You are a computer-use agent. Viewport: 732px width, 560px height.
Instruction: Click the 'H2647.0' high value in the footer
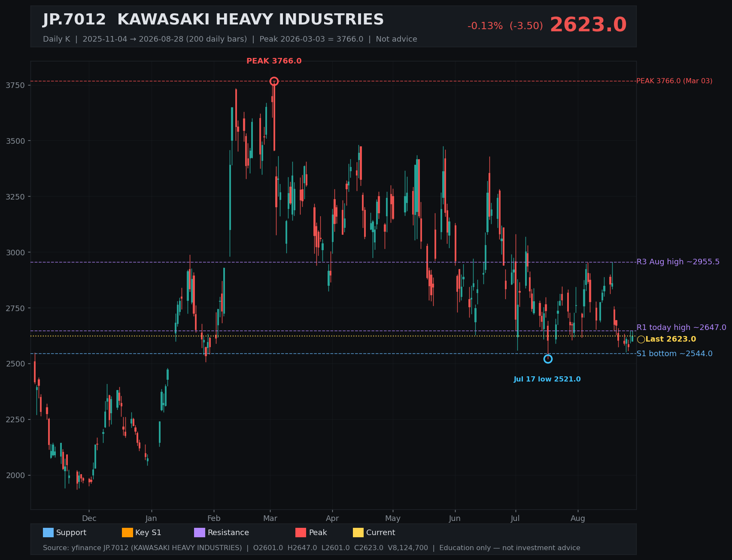(x=302, y=548)
